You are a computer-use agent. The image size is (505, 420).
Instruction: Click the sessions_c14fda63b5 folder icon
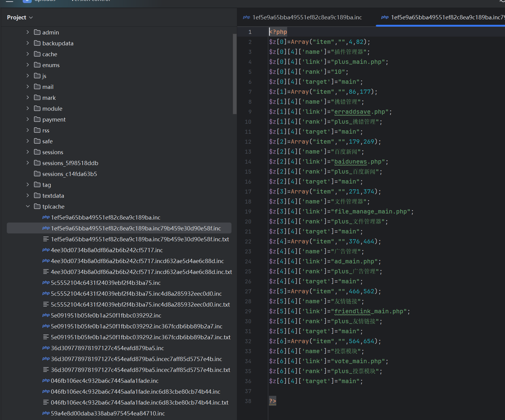click(37, 174)
